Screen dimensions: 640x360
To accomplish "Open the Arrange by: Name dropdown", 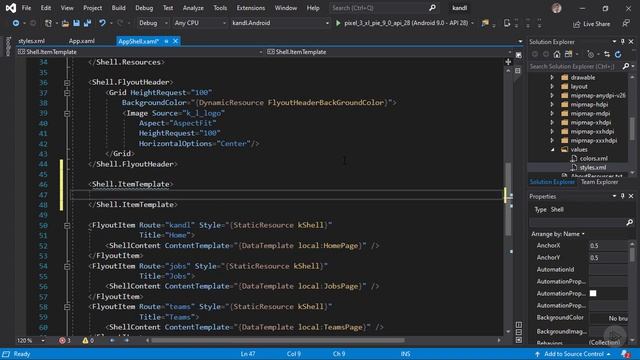I will click(558, 234).
